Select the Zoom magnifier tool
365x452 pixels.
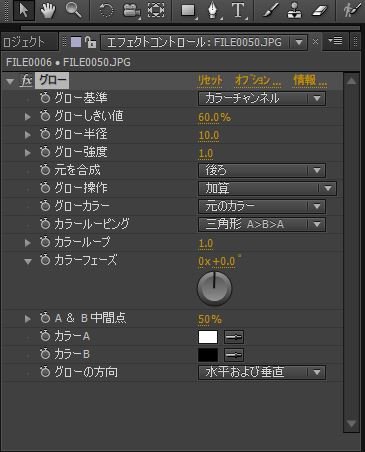pos(73,10)
